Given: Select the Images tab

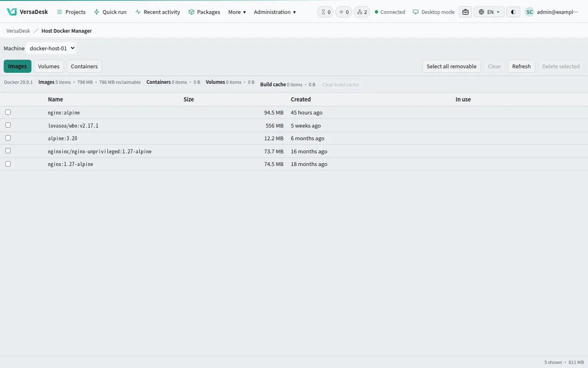Looking at the screenshot, I should 17,66.
